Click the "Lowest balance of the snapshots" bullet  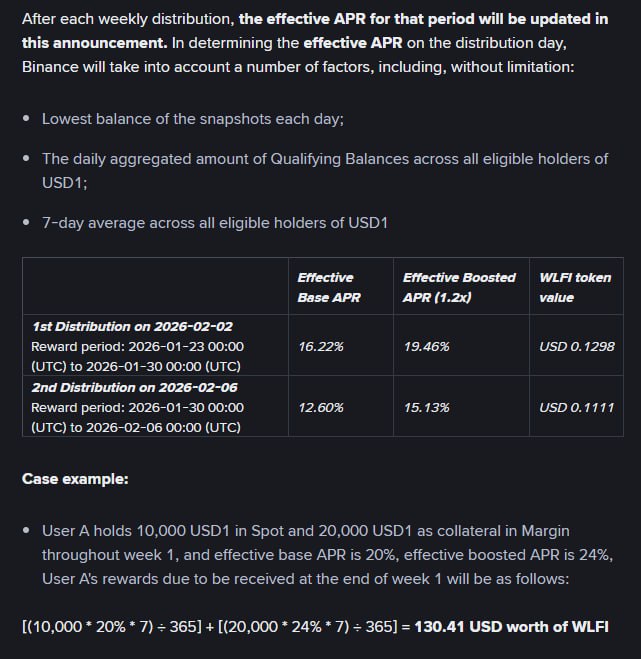tap(192, 118)
